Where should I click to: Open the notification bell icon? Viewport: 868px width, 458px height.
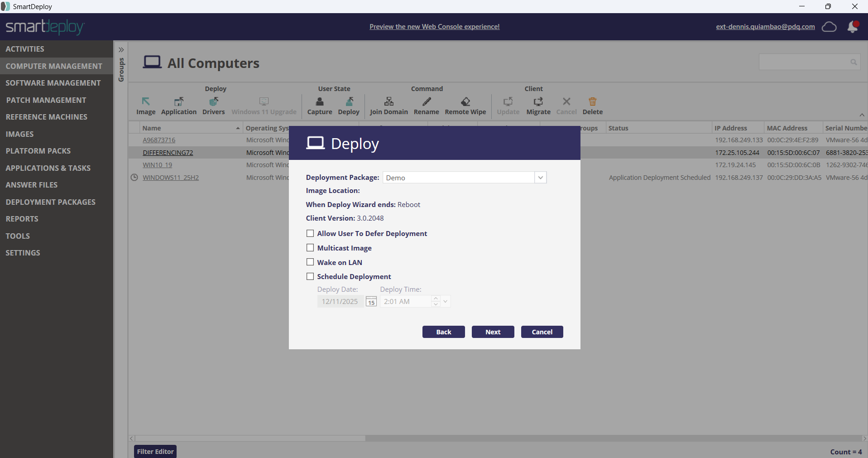pos(853,27)
